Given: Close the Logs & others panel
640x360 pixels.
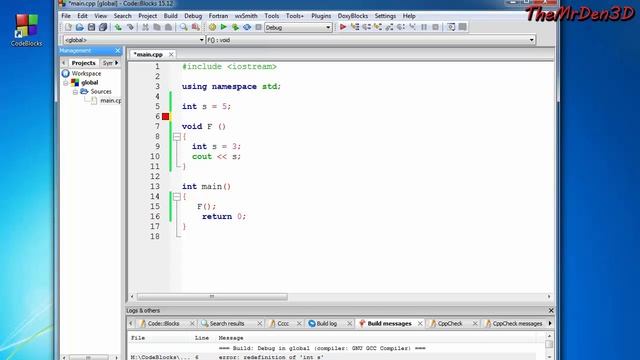Looking at the screenshot, I should [551, 311].
